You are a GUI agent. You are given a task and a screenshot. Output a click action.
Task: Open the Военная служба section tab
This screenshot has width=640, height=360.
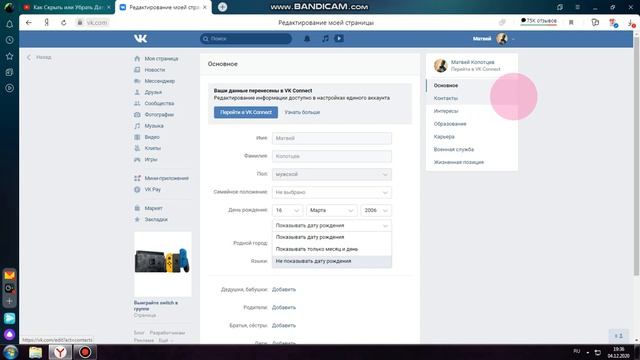pyautogui.click(x=472, y=149)
